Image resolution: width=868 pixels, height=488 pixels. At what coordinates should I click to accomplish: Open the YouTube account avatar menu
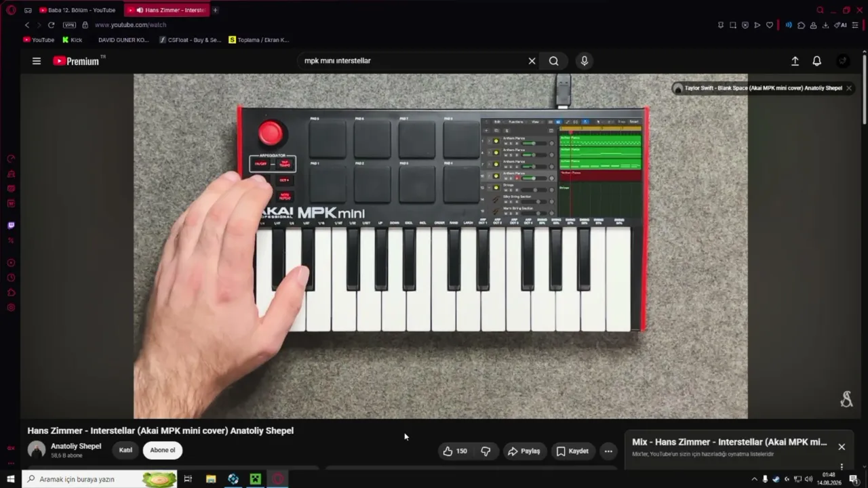pyautogui.click(x=843, y=61)
